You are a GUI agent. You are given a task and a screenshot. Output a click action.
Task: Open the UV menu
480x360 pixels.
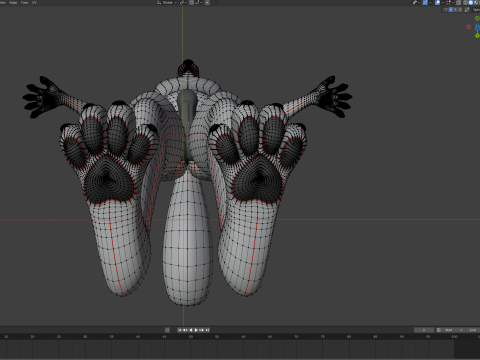34,2
